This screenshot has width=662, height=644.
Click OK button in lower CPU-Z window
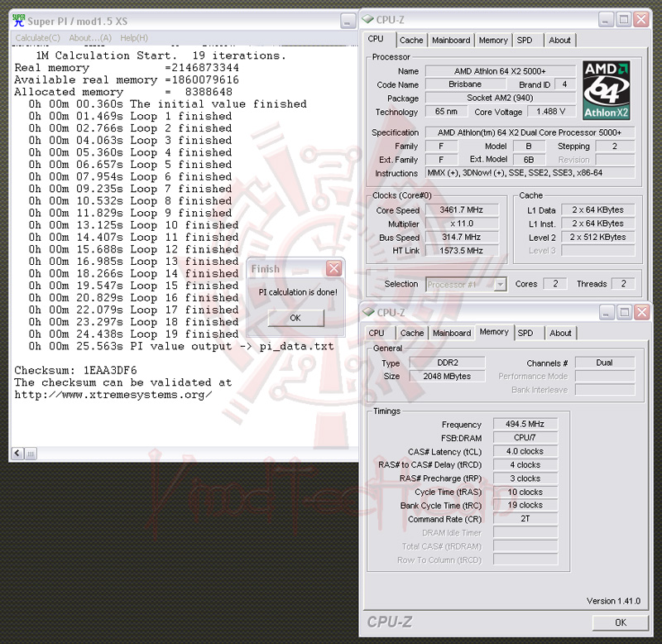620,622
